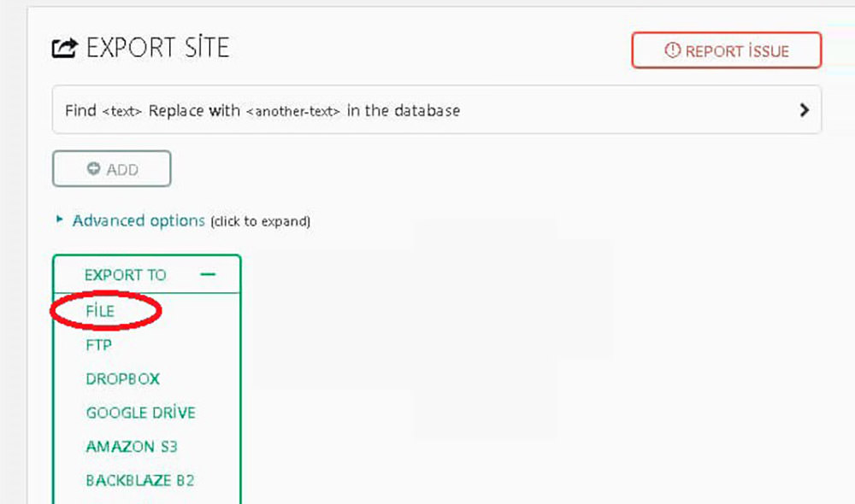Select Dropbox export option

pos(122,378)
